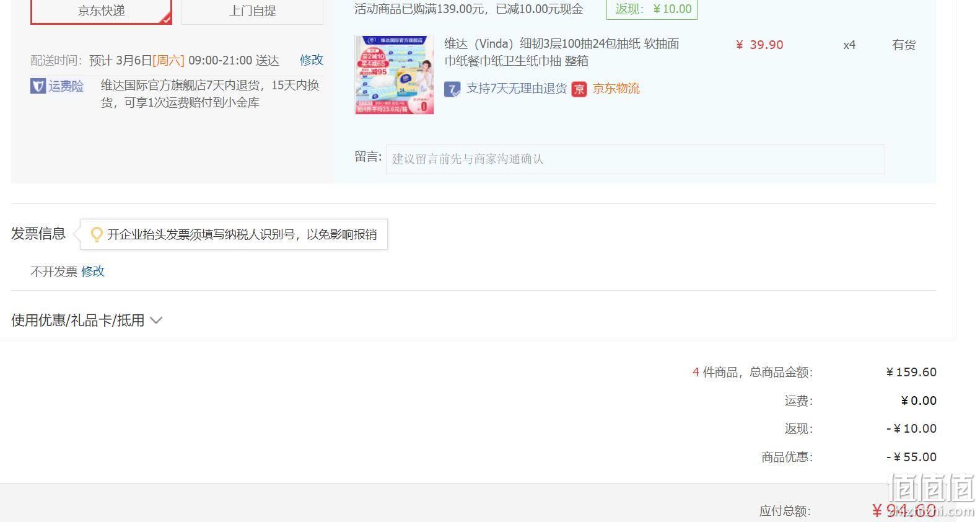Image resolution: width=980 pixels, height=522 pixels.
Task: Click the 京 logistics icon
Action: point(579,89)
